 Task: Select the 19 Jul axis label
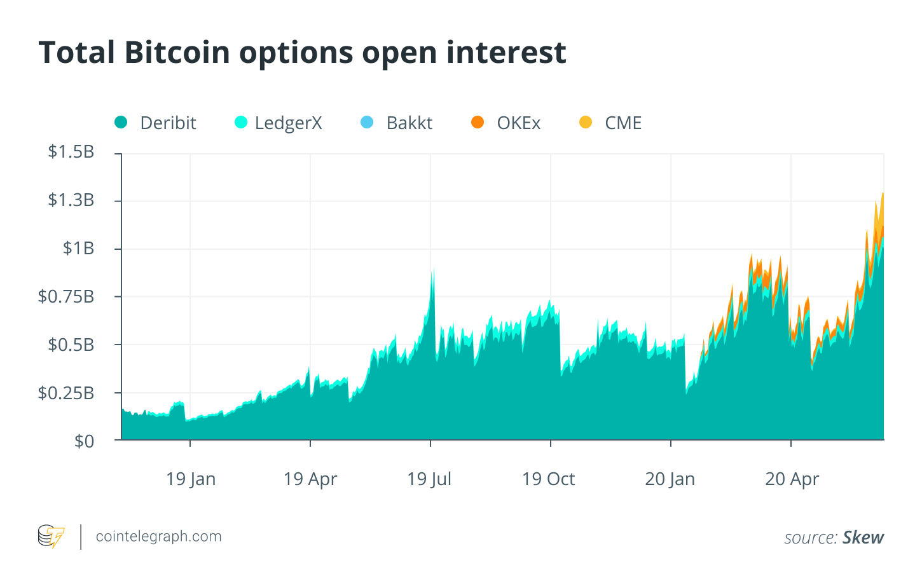(429, 479)
